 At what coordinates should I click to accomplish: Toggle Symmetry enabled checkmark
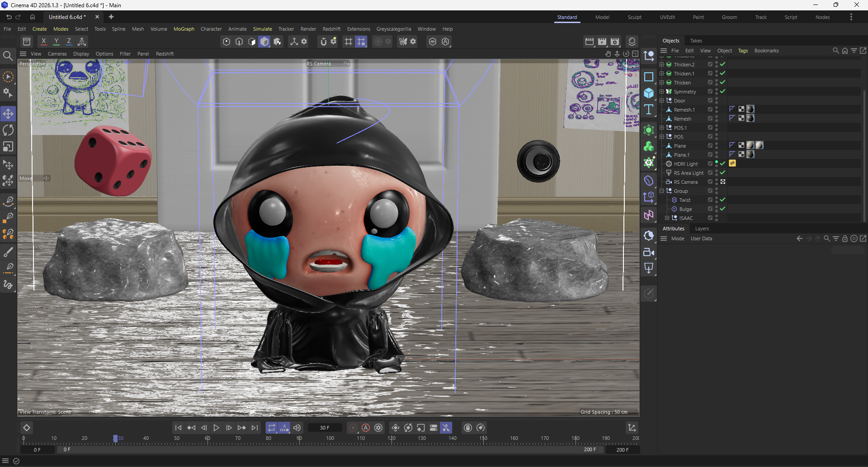pyautogui.click(x=722, y=91)
